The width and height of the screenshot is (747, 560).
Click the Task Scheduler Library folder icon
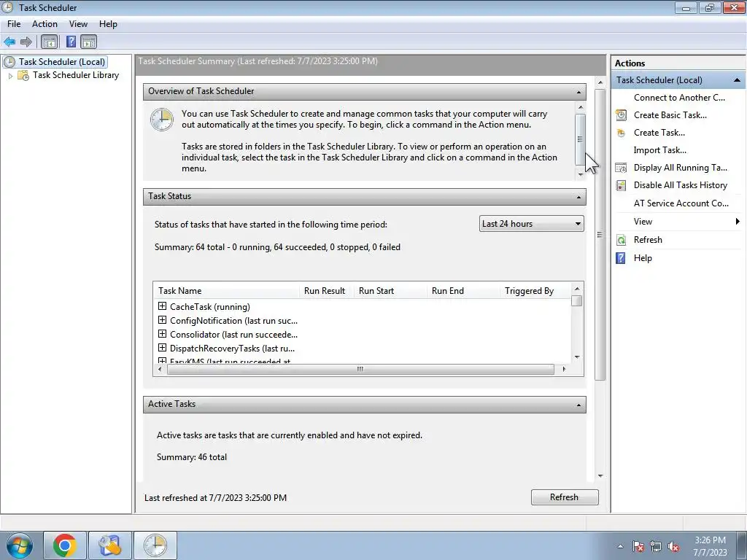pos(23,75)
